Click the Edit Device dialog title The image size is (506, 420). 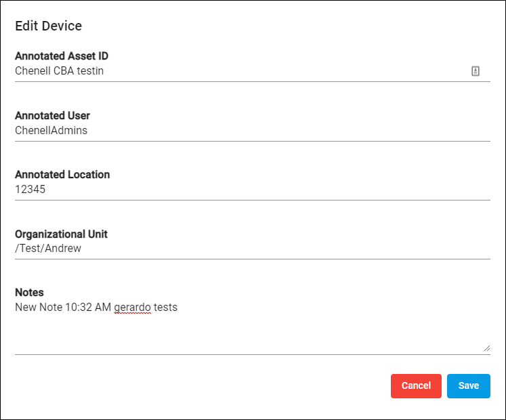pos(48,26)
